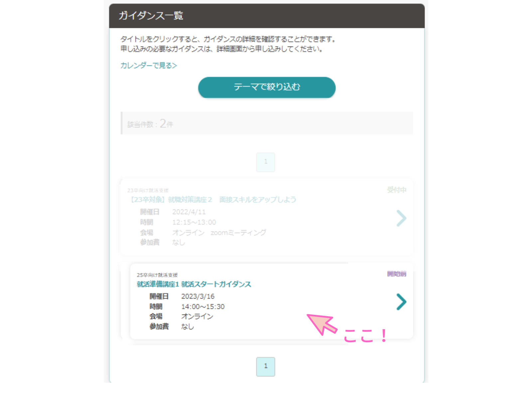Image resolution: width=532 pixels, height=399 pixels.
Task: Click the 開始前 status label
Action: [397, 274]
